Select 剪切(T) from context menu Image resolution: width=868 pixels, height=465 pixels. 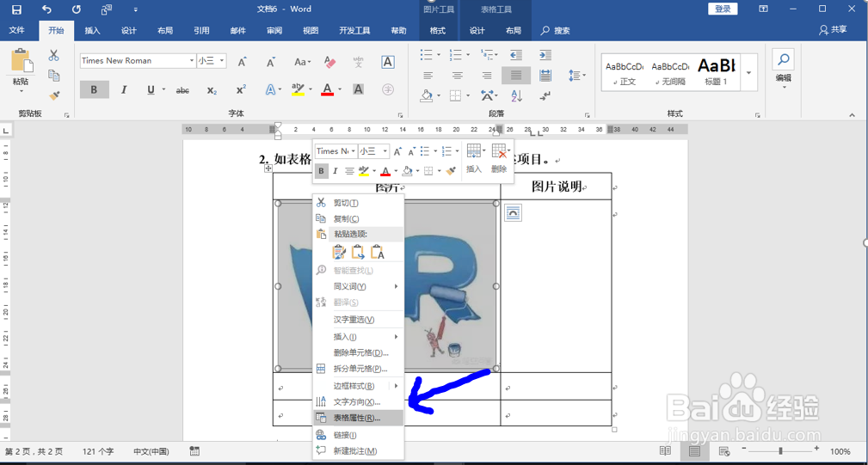(358, 203)
